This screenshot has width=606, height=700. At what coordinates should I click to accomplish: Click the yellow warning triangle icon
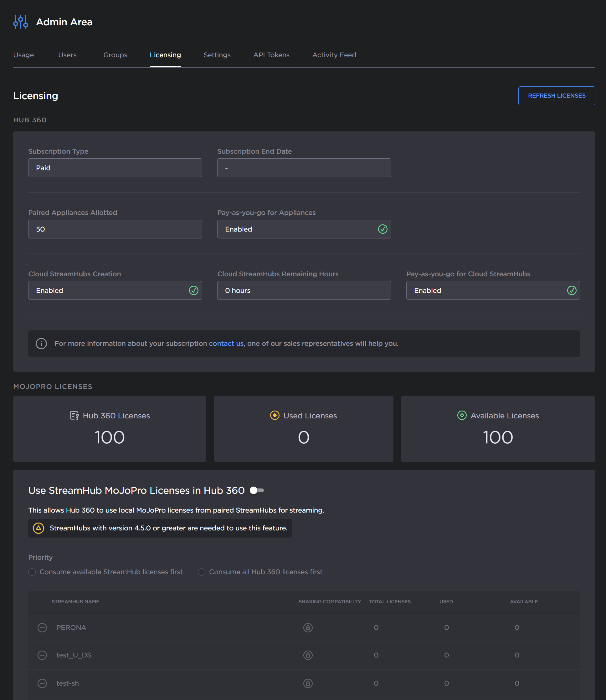tap(39, 528)
